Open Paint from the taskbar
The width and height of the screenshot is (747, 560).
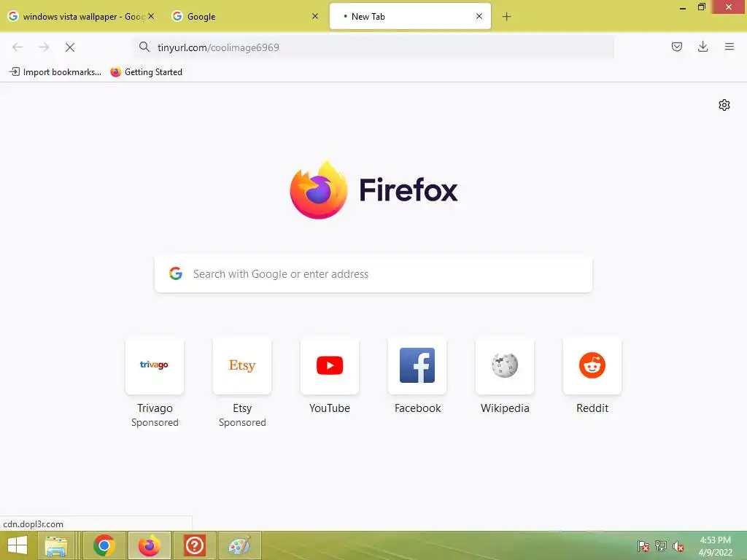click(x=239, y=545)
